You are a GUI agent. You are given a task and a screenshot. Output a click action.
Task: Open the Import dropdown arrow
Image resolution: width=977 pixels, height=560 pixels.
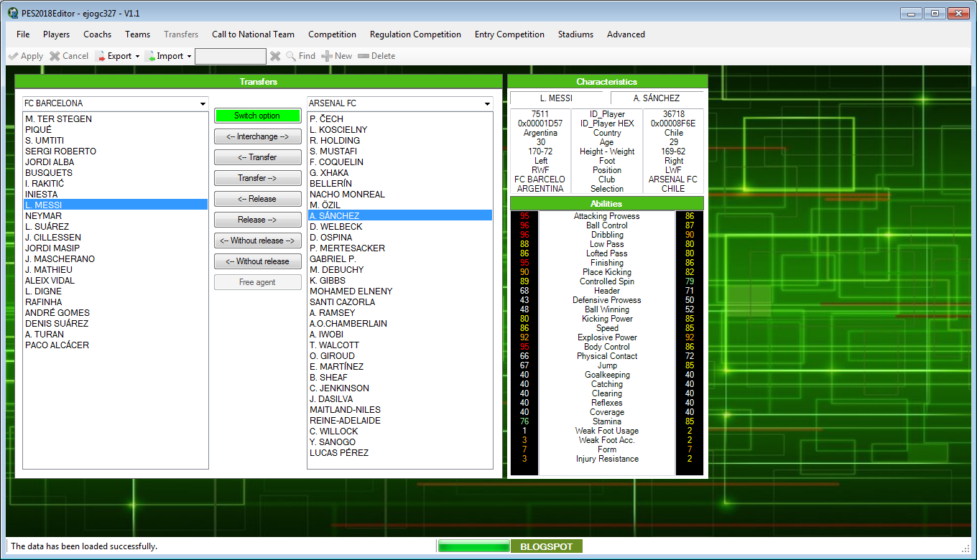189,56
